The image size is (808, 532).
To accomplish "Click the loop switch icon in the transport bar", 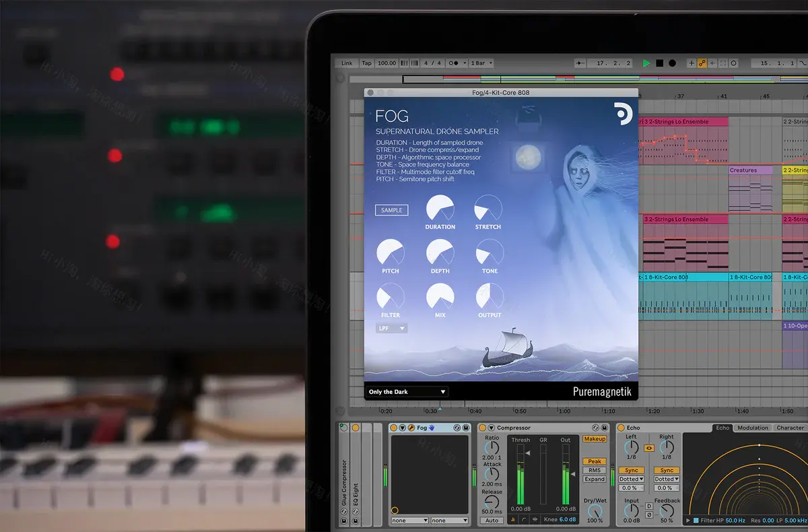I will (x=722, y=63).
